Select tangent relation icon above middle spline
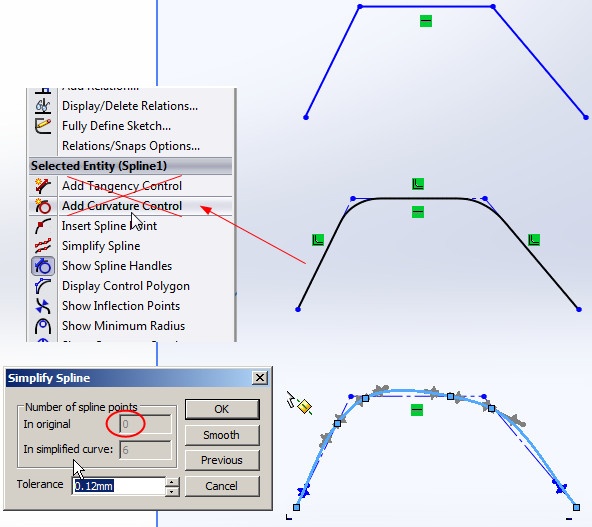 point(418,184)
